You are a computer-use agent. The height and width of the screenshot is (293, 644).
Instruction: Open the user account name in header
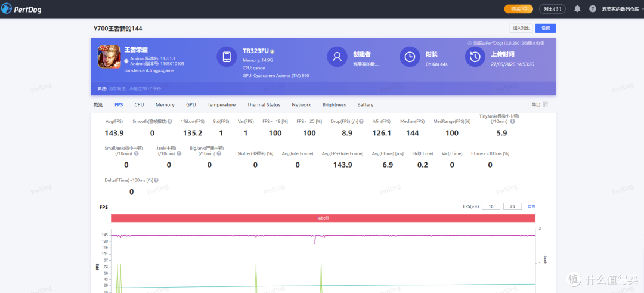(621, 9)
